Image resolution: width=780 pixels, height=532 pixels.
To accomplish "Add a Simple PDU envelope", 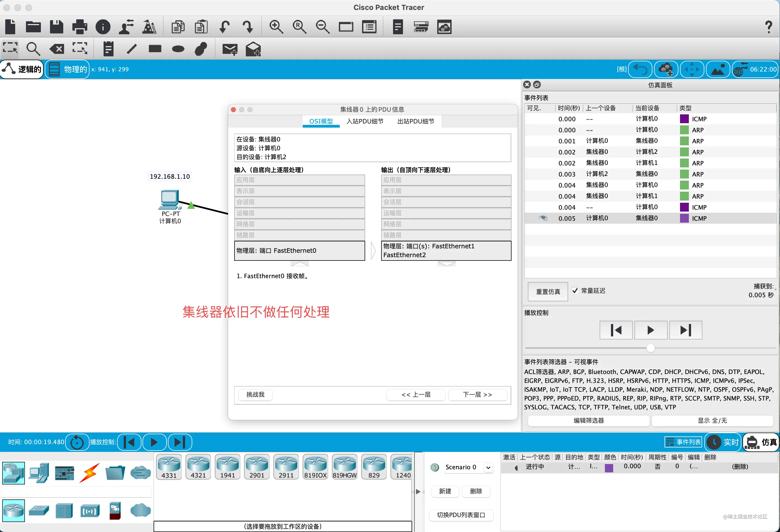I will [230, 49].
